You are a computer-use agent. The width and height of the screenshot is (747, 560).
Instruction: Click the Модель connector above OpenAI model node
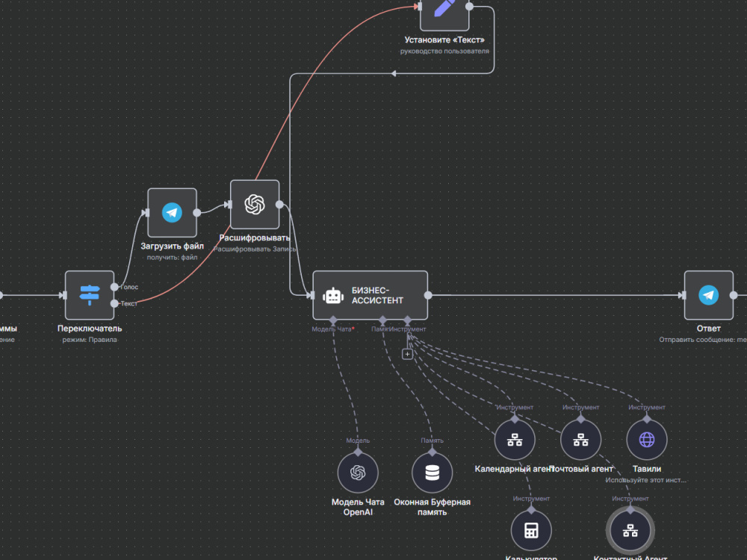tap(358, 452)
